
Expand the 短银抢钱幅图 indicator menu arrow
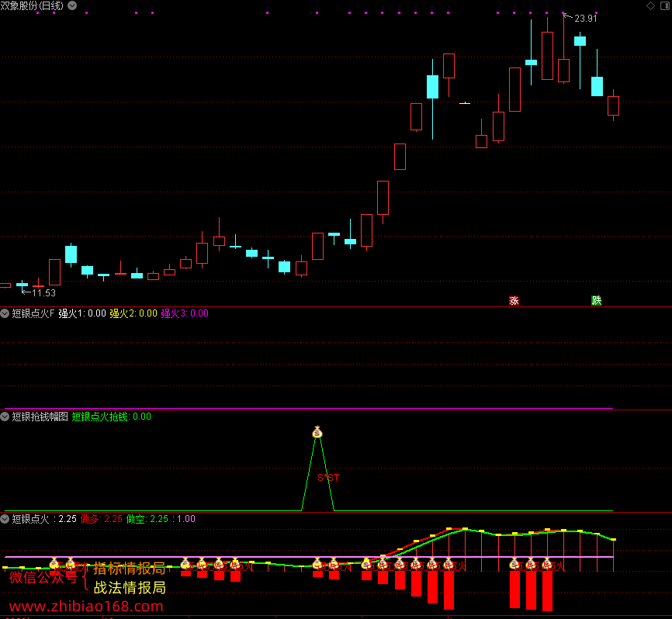pos(5,417)
